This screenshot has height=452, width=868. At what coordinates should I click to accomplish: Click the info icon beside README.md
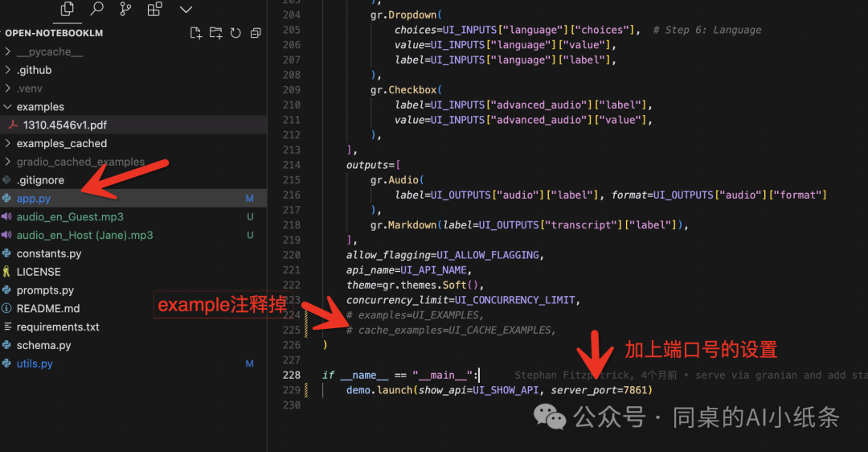[6, 308]
